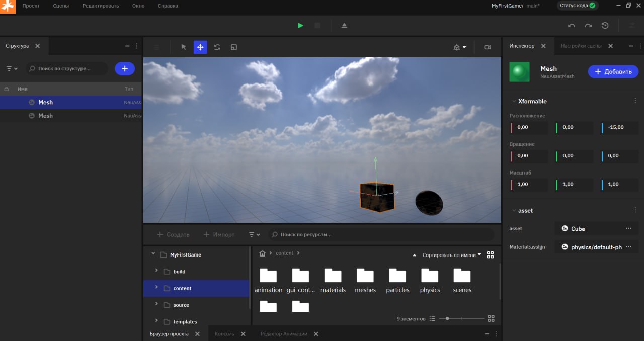Toggle sort direction arrow beside sort dropdown
This screenshot has height=341, width=644.
414,255
